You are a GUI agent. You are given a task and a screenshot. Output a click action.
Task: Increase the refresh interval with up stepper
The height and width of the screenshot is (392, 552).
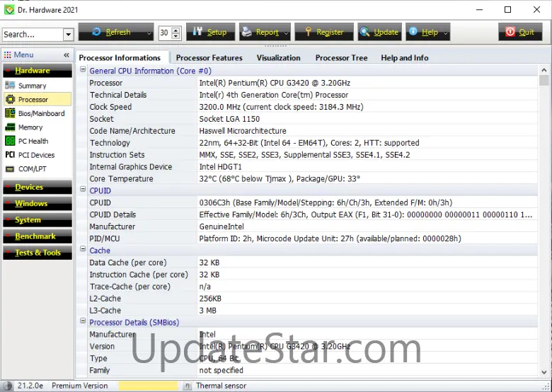(176, 30)
